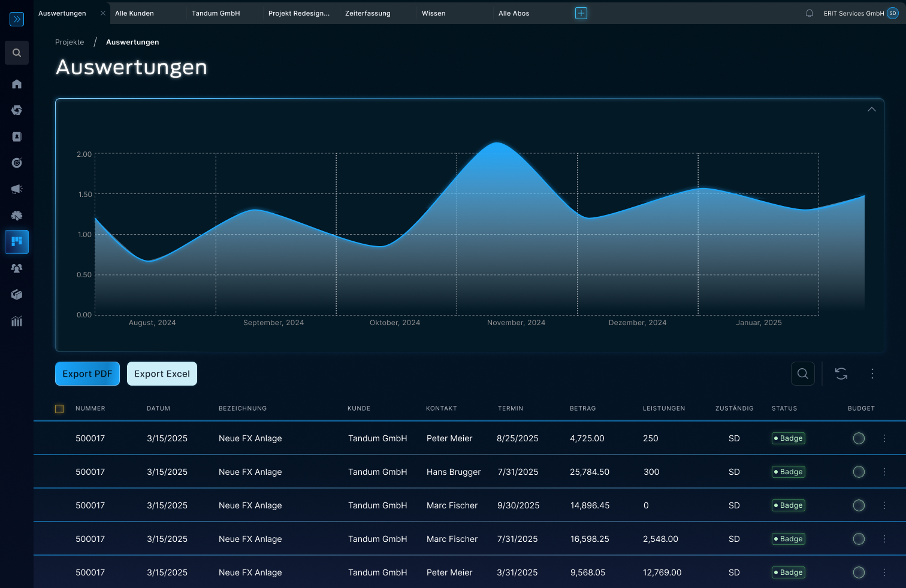
Task: Sort by KONTAKT column header
Action: click(x=442, y=408)
